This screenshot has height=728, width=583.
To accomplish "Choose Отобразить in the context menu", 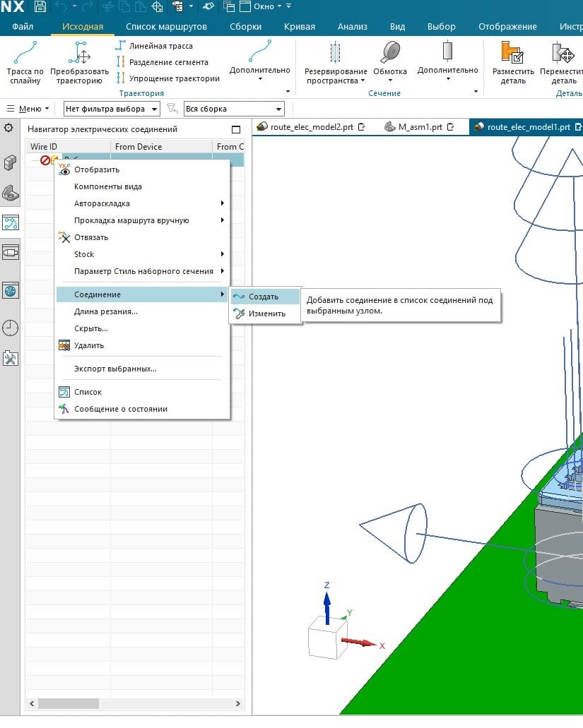I will point(142,169).
